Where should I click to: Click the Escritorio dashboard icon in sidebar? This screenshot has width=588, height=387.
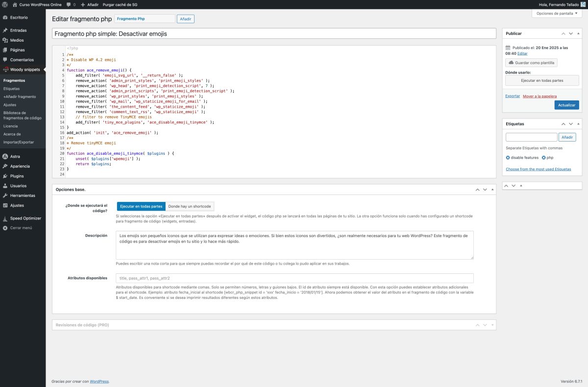(x=5, y=18)
